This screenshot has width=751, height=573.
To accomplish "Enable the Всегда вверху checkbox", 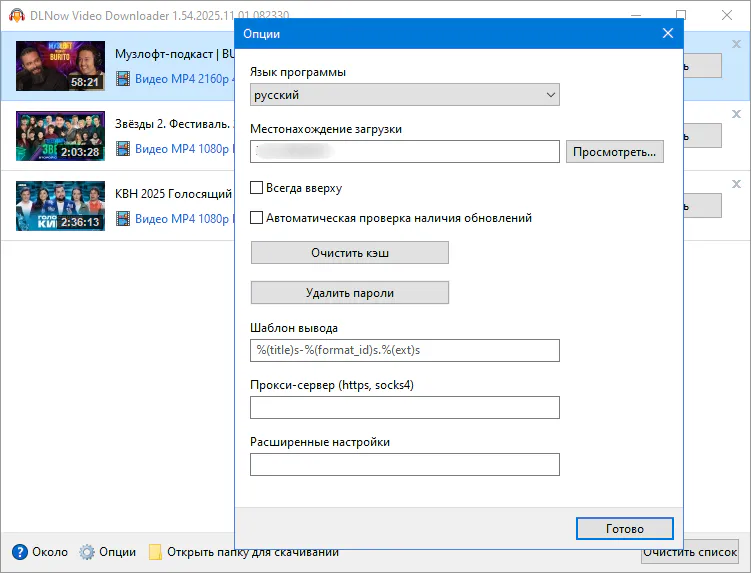I will 256,187.
